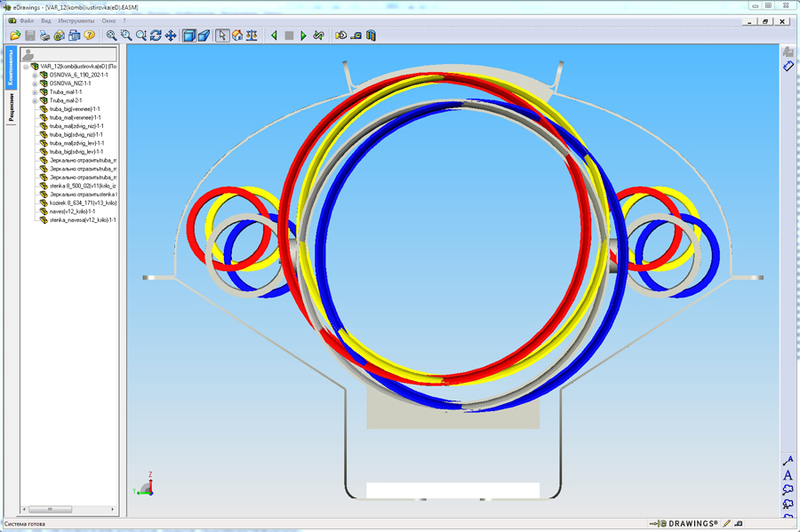Expand the Truba_mal-2-1 node
The width and height of the screenshot is (800, 532).
pos(35,101)
